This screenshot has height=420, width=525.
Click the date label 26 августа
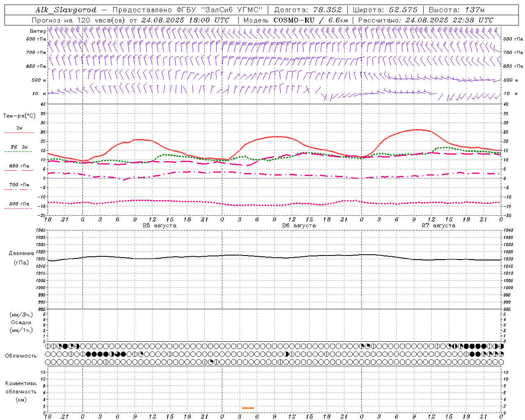click(299, 226)
